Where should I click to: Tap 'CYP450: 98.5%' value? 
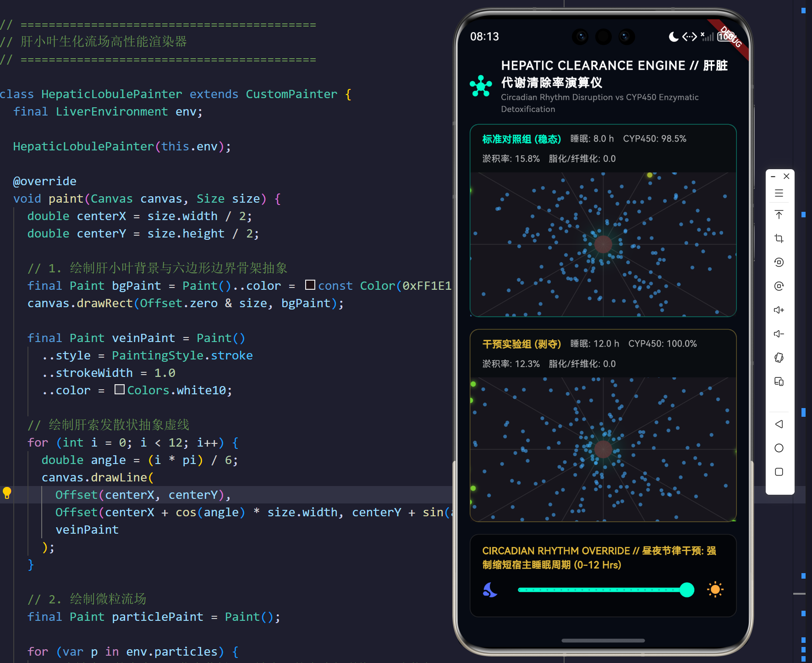coord(654,139)
